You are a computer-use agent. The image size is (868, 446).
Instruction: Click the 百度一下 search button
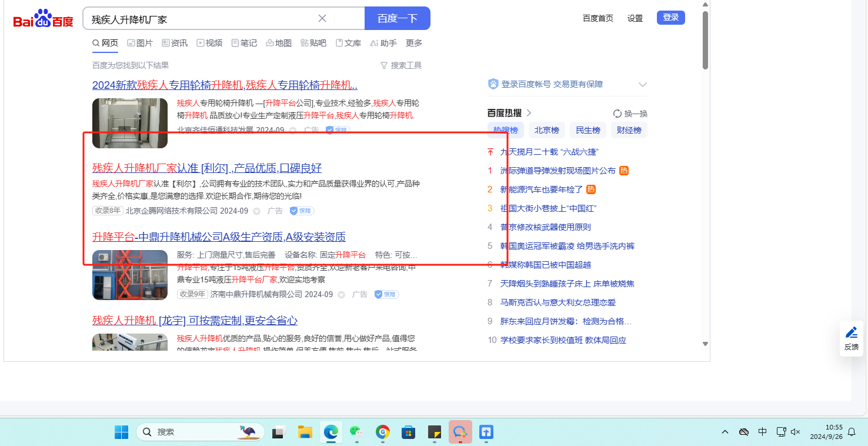(x=397, y=18)
